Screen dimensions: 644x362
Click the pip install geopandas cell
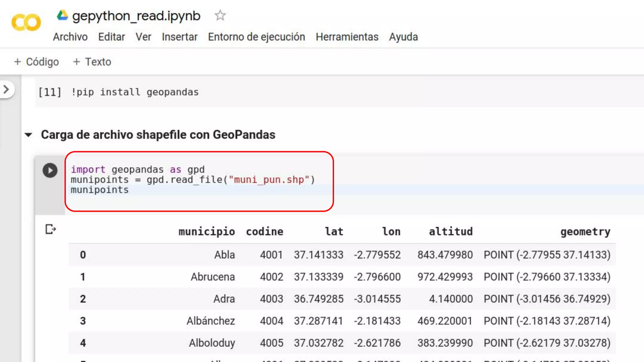coord(135,92)
